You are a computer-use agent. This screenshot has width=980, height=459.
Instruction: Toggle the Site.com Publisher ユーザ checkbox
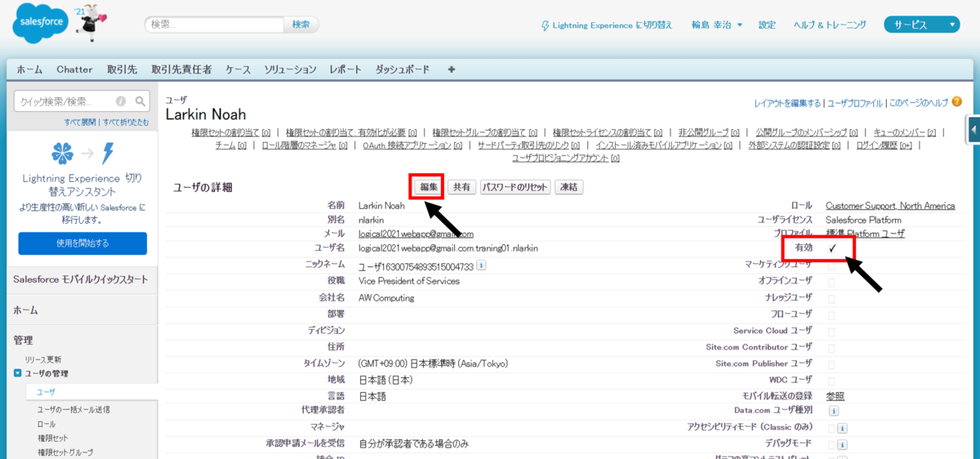coord(831,363)
